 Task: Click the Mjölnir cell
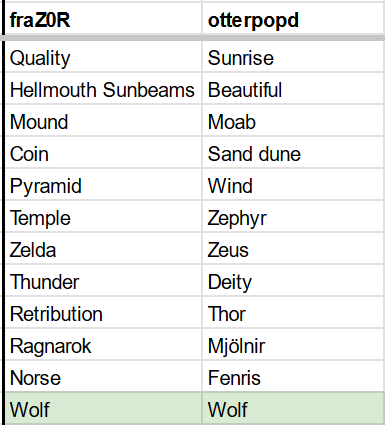click(293, 344)
